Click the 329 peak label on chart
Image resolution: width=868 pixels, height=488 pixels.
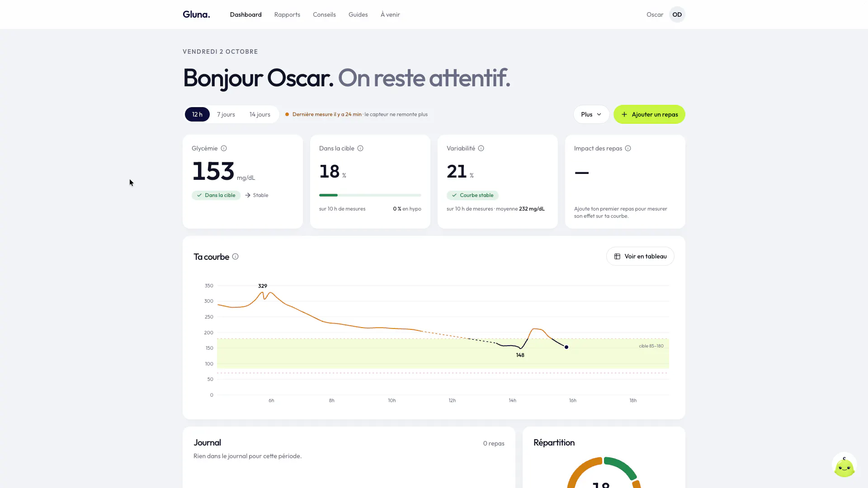coord(263,286)
